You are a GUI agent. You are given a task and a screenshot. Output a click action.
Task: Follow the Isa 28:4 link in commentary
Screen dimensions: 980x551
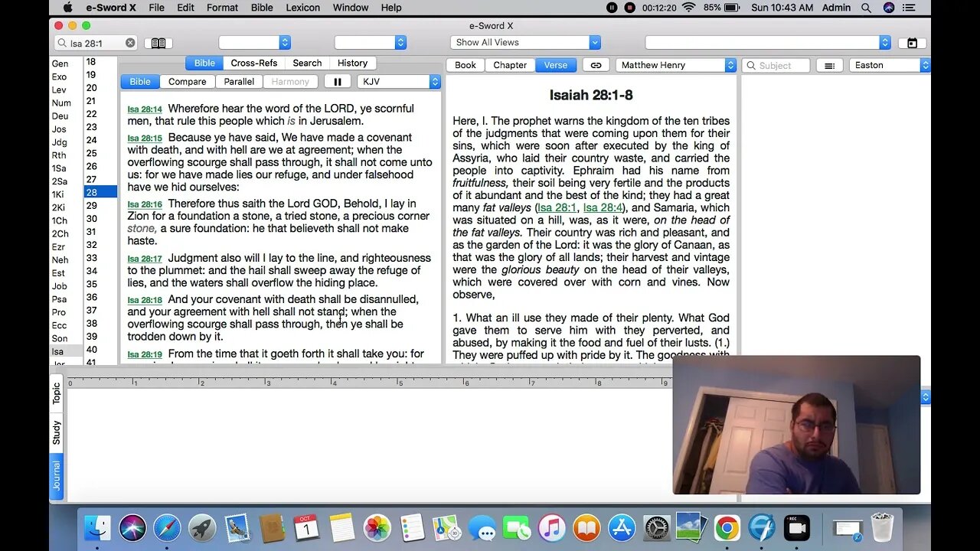click(603, 207)
